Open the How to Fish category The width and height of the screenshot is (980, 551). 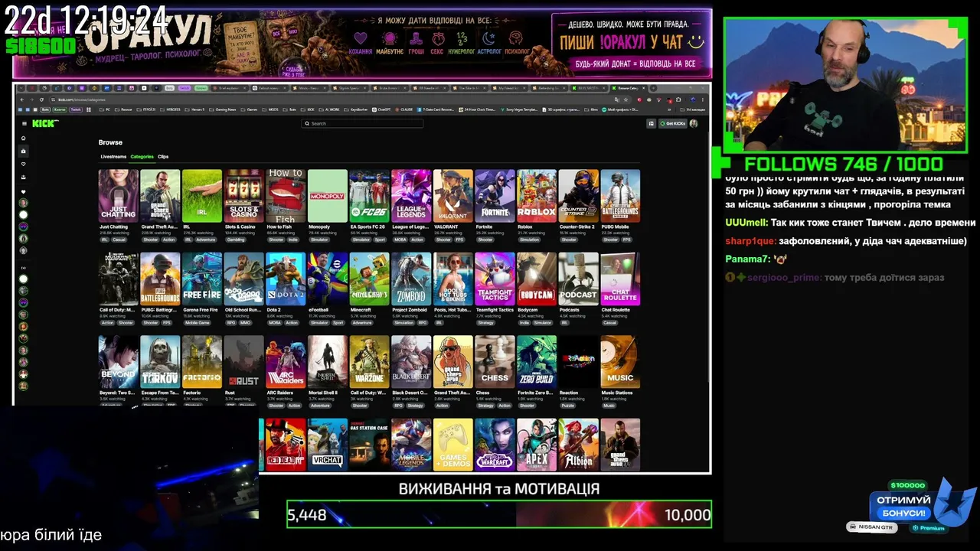[x=286, y=196]
